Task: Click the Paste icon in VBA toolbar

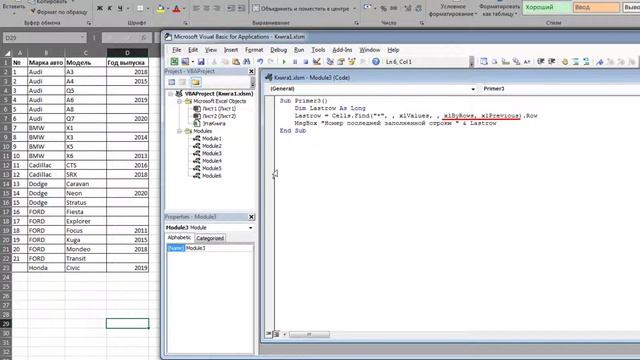Action: pyautogui.click(x=236, y=62)
